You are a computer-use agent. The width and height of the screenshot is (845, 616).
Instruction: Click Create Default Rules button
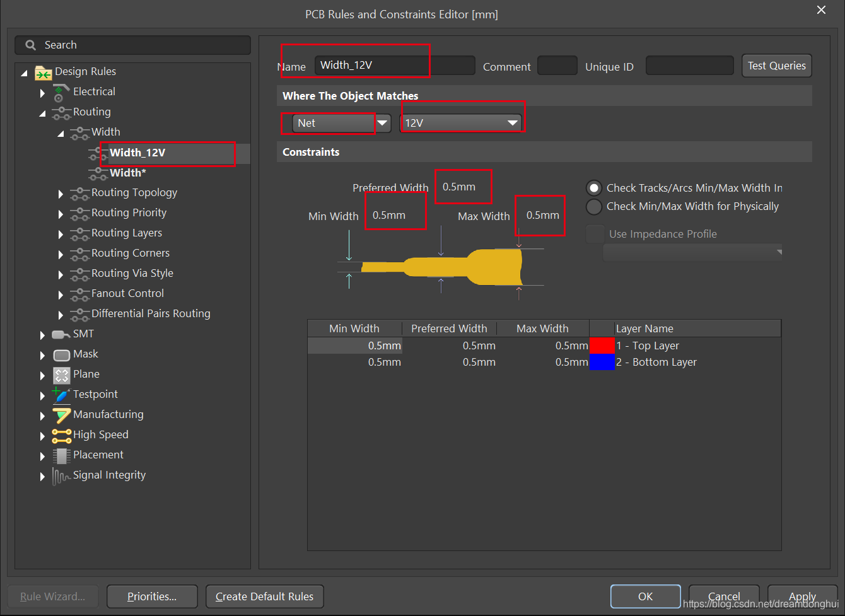coord(265,596)
